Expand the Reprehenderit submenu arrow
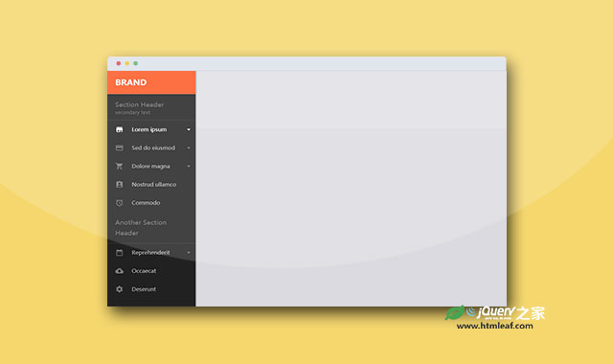This screenshot has width=613, height=364. (189, 253)
